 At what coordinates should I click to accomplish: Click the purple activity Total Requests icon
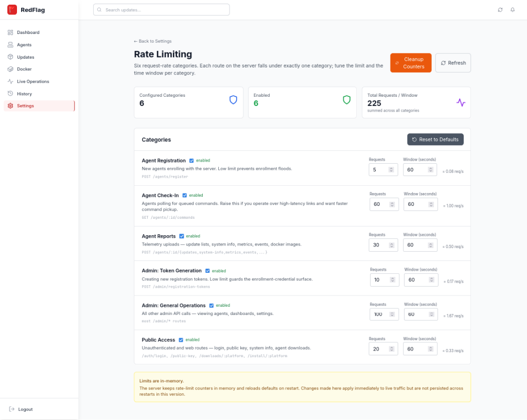pyautogui.click(x=461, y=102)
